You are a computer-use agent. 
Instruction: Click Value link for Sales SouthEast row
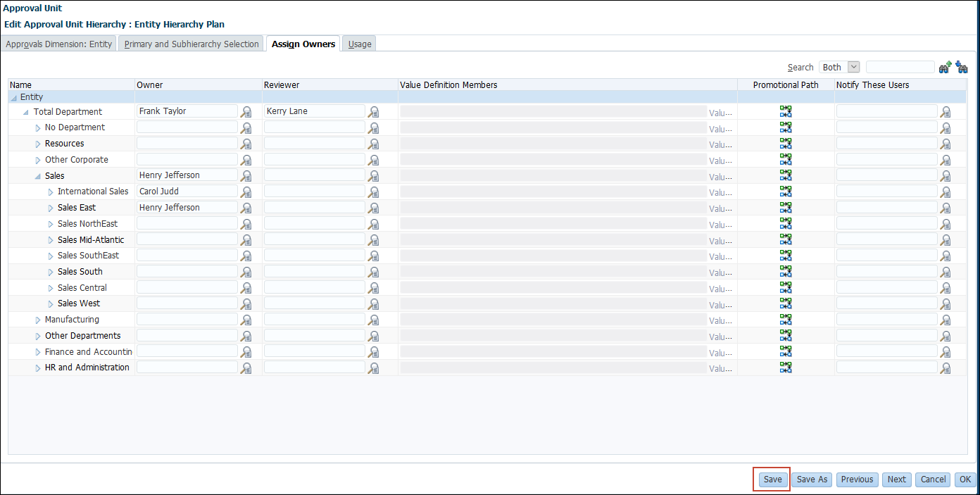tap(721, 257)
